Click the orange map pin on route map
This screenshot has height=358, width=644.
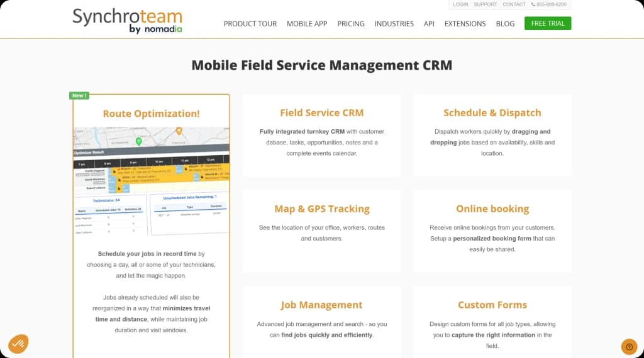coord(179,131)
